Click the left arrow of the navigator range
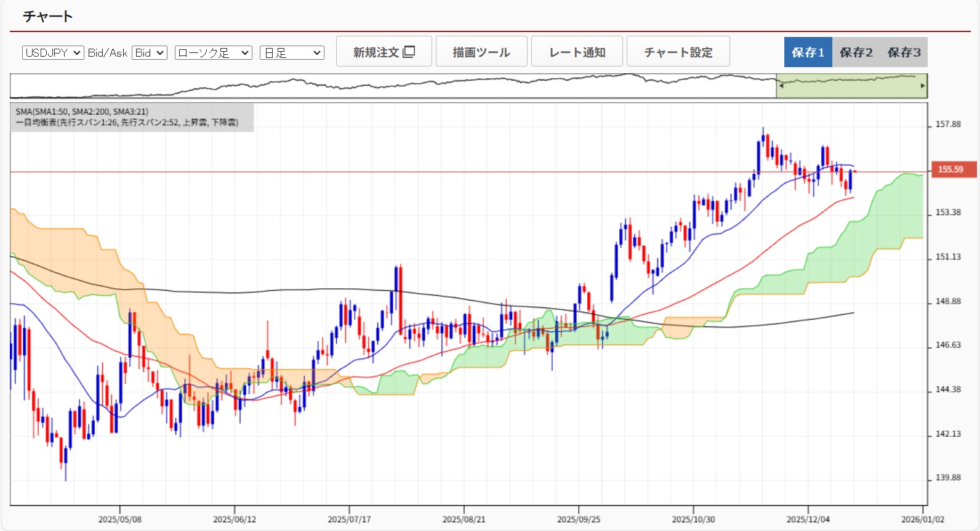 click(781, 86)
